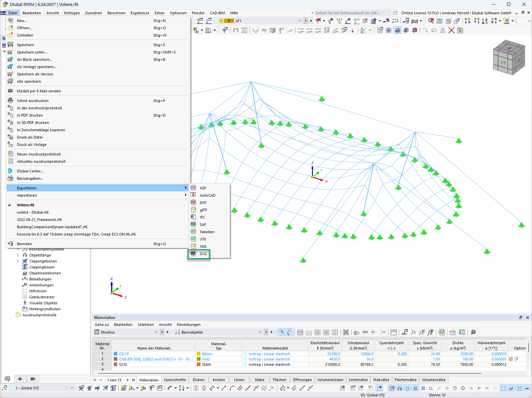
Task: Choose IFC in the export submenu
Action: coord(202,217)
